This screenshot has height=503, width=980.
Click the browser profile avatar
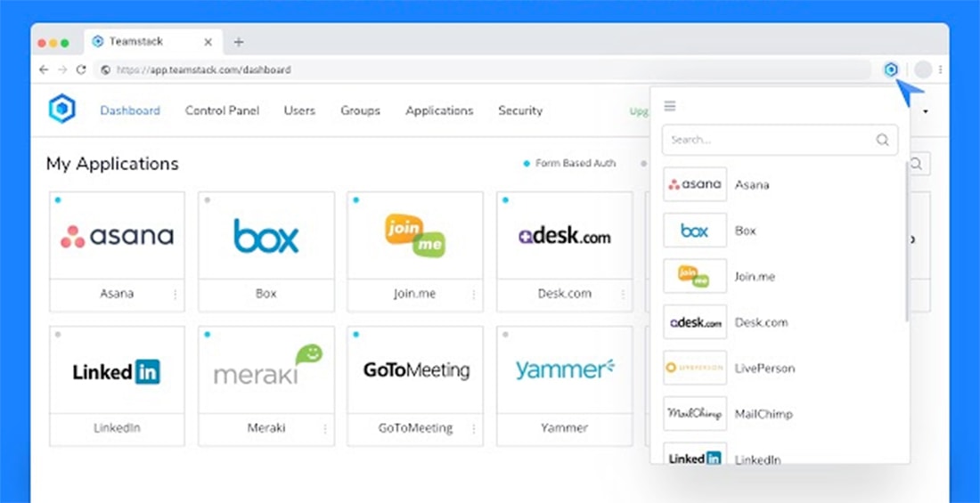click(x=923, y=69)
